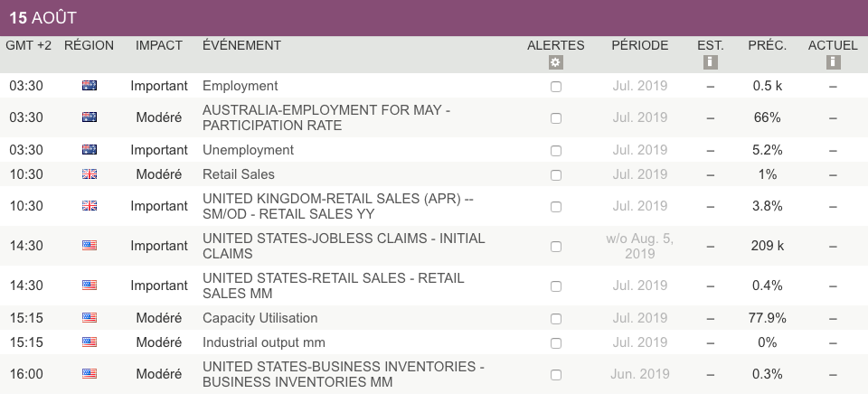The height and width of the screenshot is (412, 868).
Task: Click the info icon under EST.
Action: [x=710, y=62]
